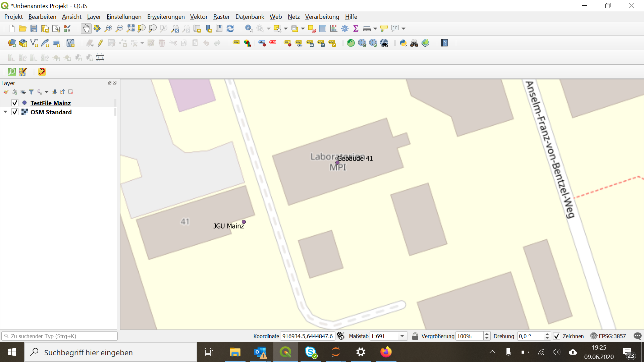Open File Explorer from taskbar
The width and height of the screenshot is (644, 362).
point(235,352)
